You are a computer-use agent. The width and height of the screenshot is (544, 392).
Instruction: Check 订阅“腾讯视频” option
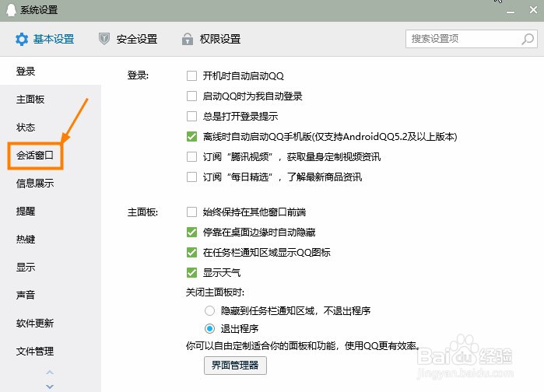coord(191,156)
